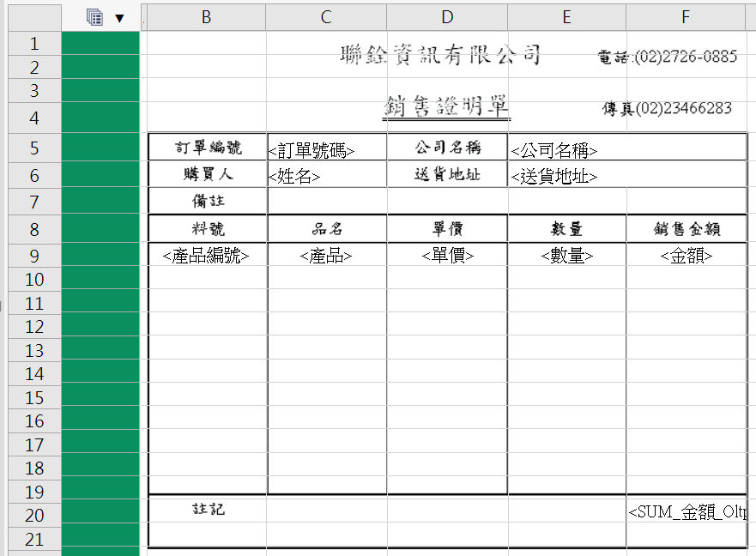The height and width of the screenshot is (556, 756).
Task: Click the phone number (02)2726-0885
Action: click(686, 57)
